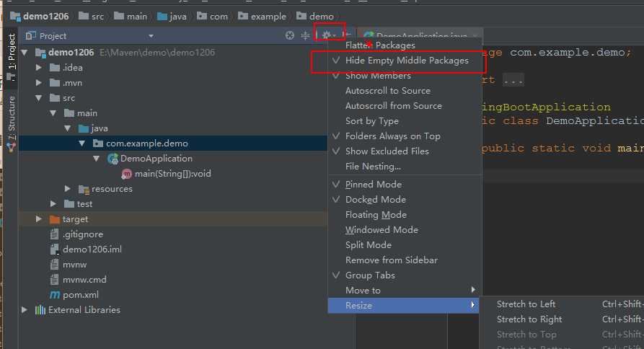Click the example breadcrumb in navigation bar
Viewport: 644px width, 349px height.
point(262,17)
